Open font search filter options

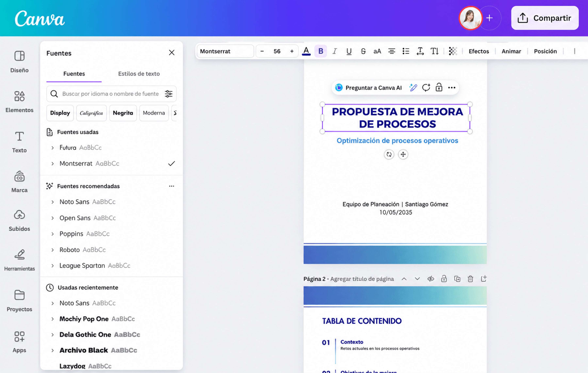point(169,94)
